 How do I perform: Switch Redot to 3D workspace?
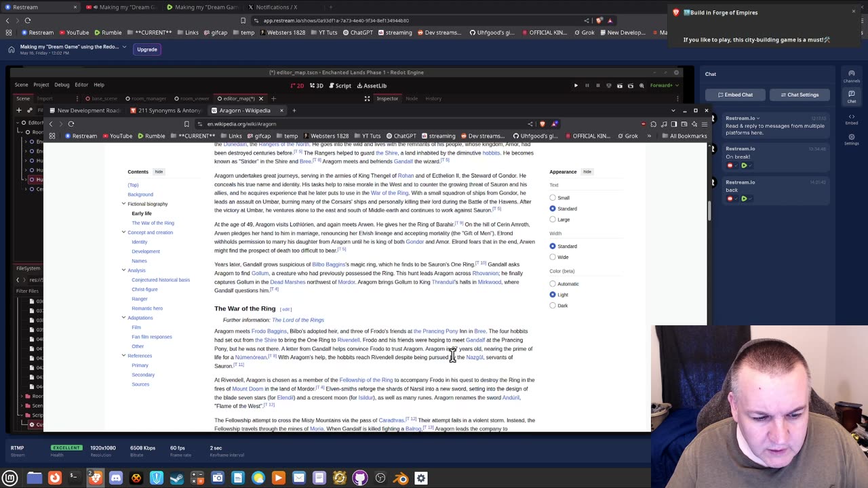click(316, 85)
